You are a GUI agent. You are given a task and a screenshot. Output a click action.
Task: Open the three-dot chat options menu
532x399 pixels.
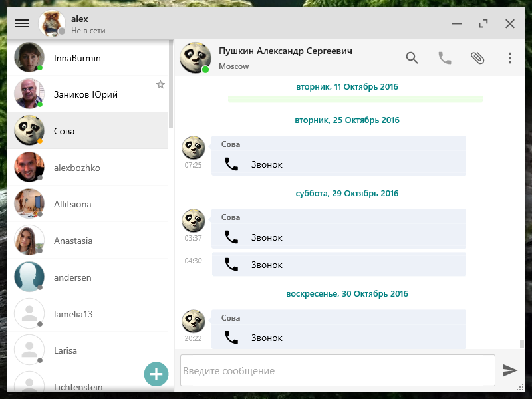[509, 58]
